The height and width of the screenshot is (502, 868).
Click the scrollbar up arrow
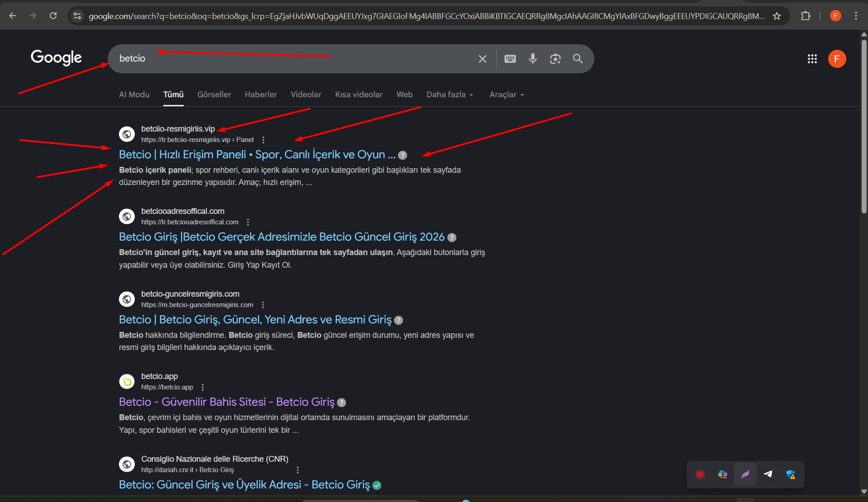pos(864,34)
